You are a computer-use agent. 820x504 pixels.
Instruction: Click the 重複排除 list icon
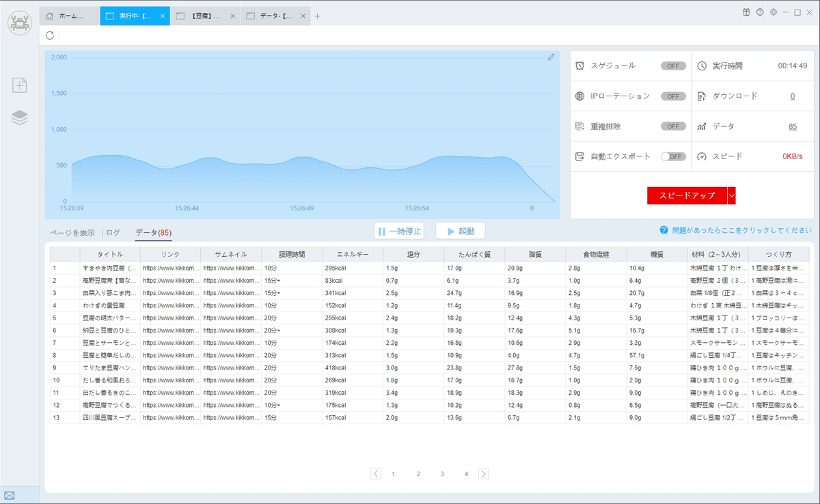click(x=579, y=126)
